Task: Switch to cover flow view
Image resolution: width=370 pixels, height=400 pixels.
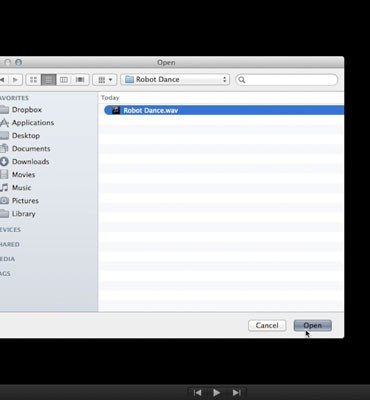Action: [80, 80]
